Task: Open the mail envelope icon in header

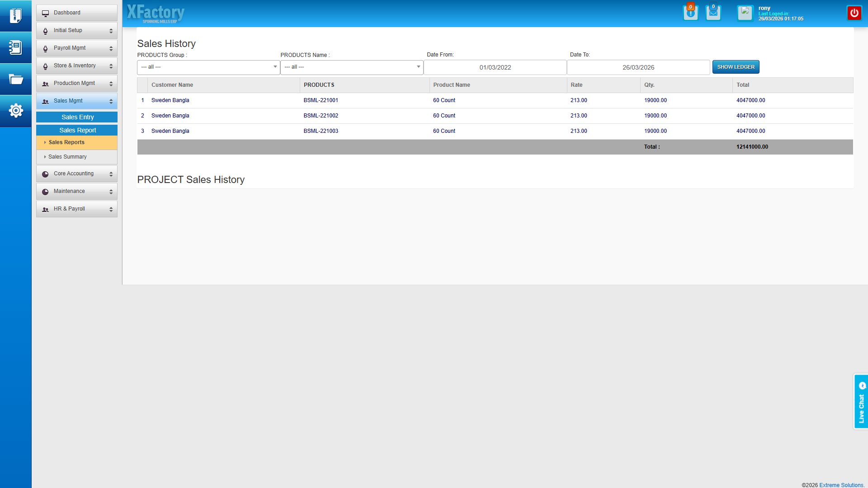Action: 713,13
